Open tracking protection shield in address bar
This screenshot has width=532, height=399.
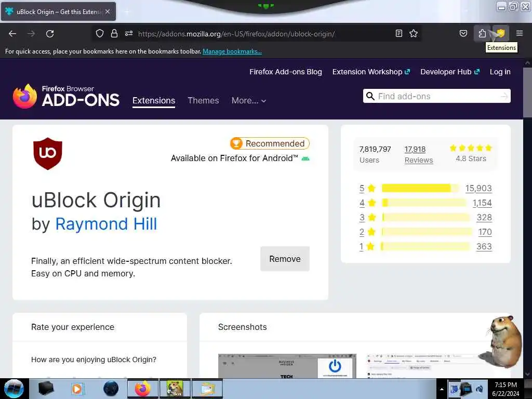click(99, 34)
